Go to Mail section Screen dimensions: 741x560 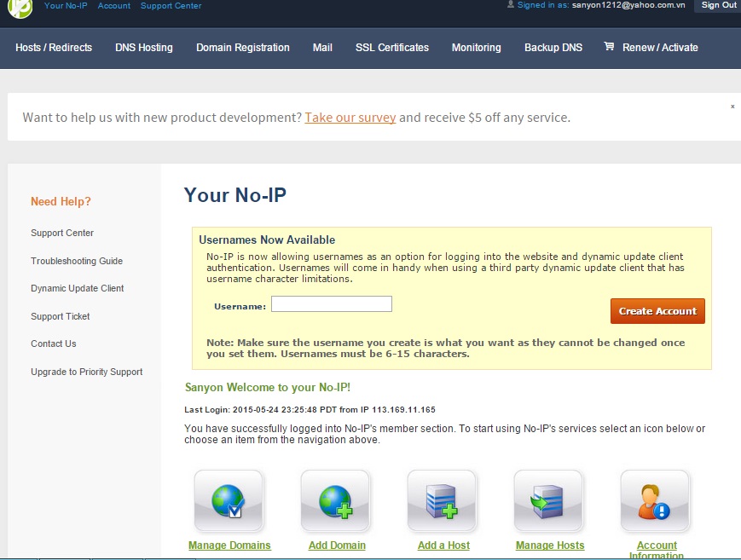pos(322,48)
